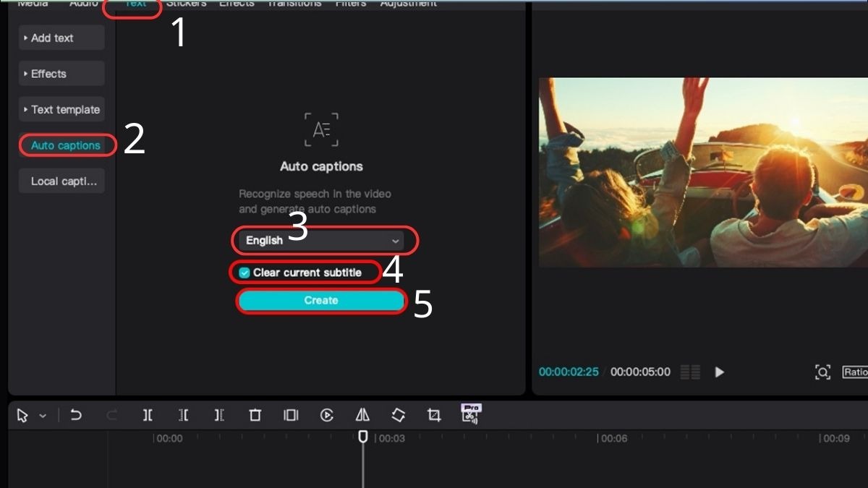Open the Pro auto-cut tool icon

point(471,414)
